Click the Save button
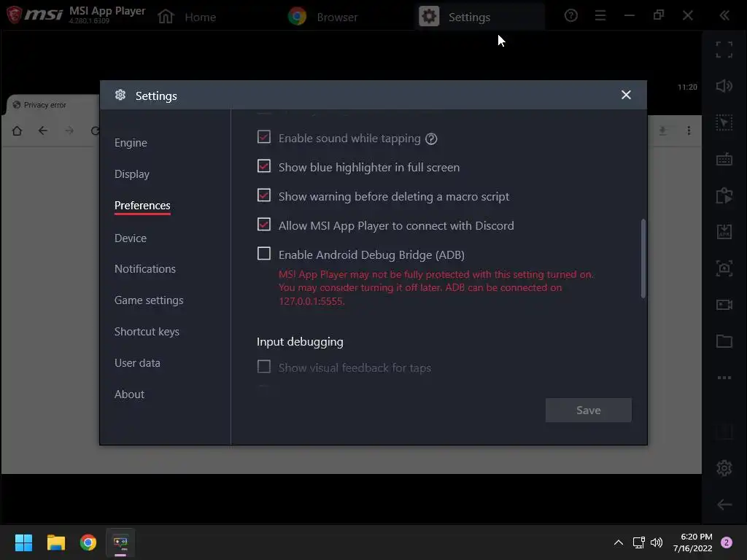The width and height of the screenshot is (747, 560). 589,410
